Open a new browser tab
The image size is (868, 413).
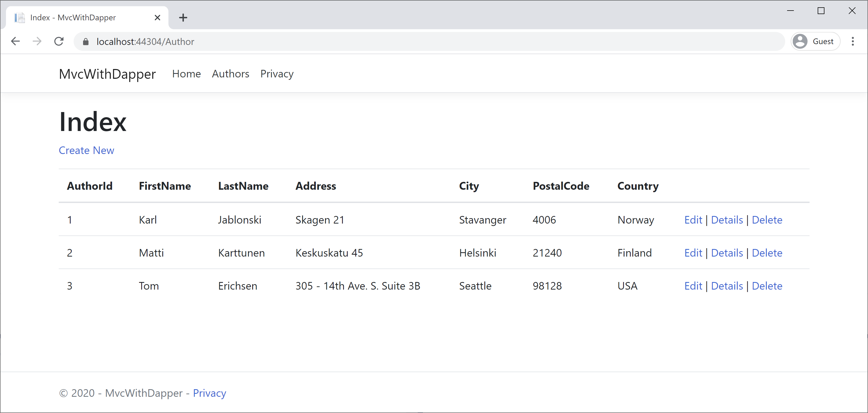click(183, 18)
